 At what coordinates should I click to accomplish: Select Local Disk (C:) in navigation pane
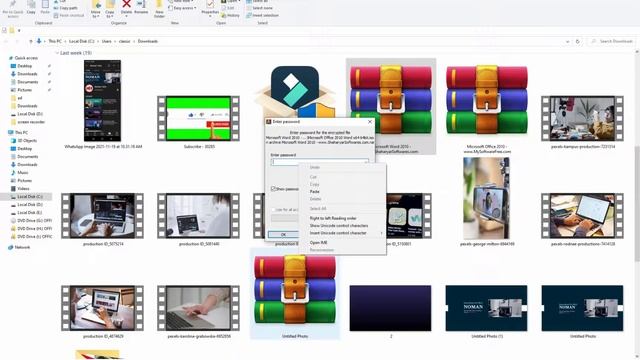coord(29,197)
